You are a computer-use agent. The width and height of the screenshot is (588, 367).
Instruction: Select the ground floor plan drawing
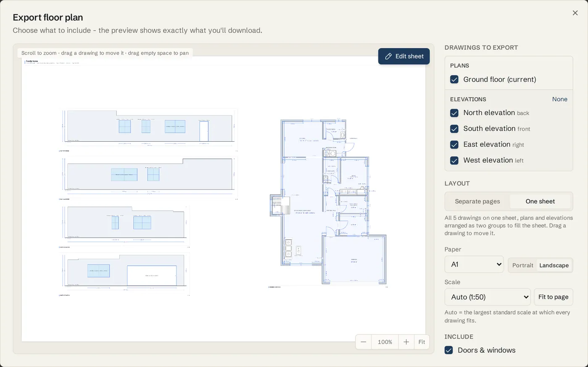tap(328, 203)
